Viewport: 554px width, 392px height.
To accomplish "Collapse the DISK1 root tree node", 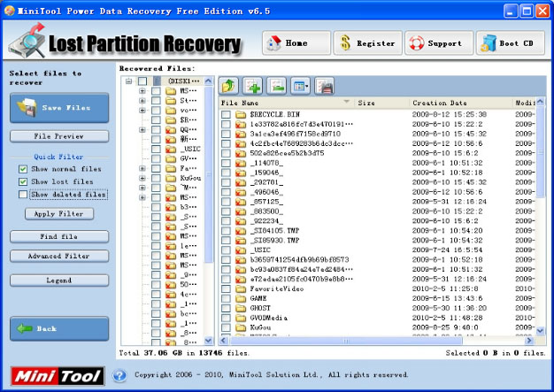I will [129, 81].
